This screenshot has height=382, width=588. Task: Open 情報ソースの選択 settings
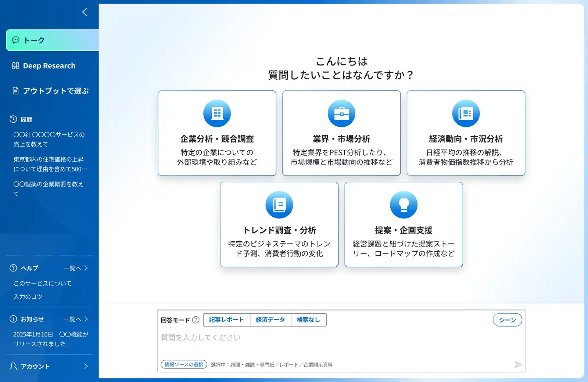(x=183, y=364)
